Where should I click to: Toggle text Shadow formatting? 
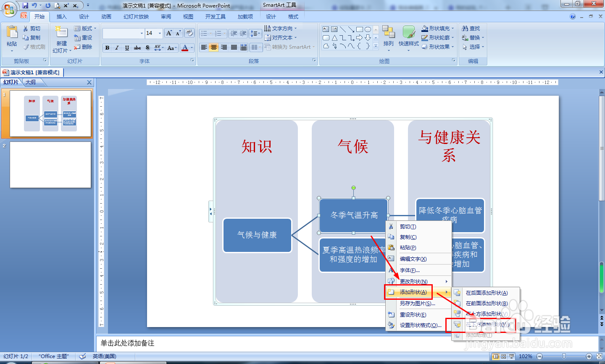pyautogui.click(x=147, y=48)
